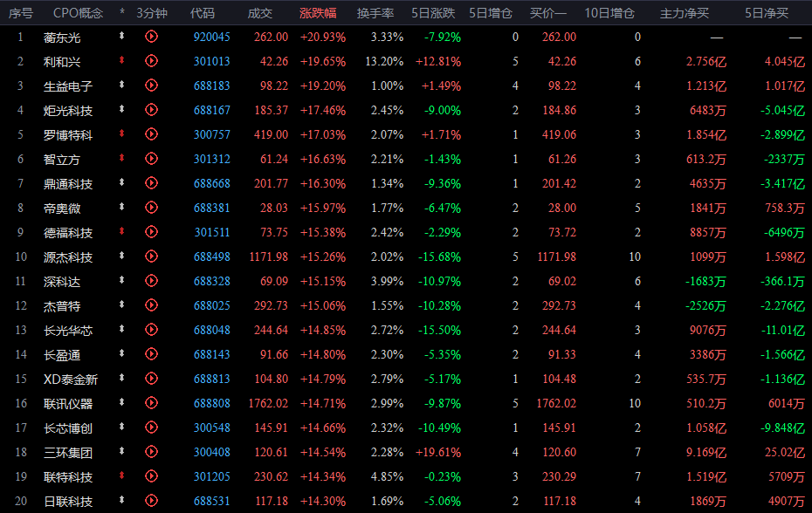Sort by 成交 column header

260,13
